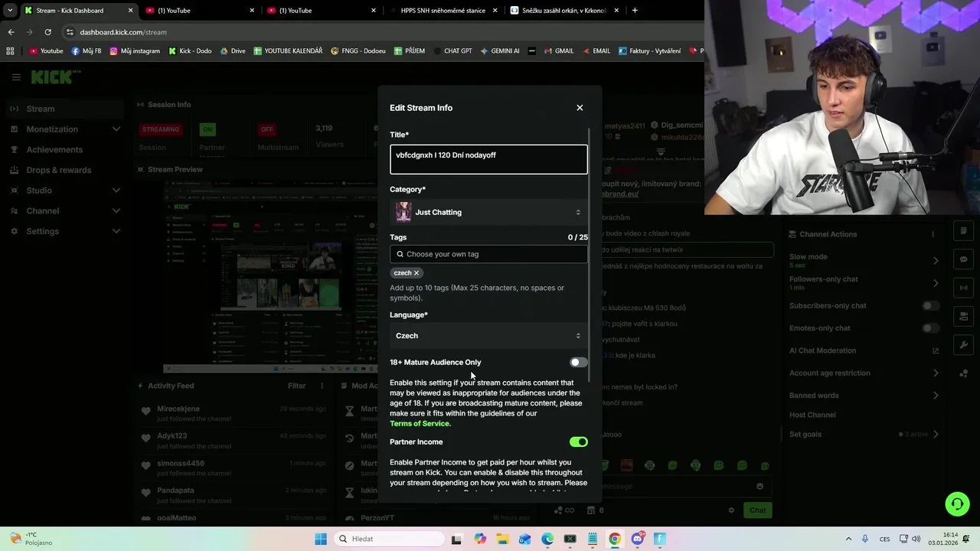Toggle 18+ Mature Audience Only

tap(578, 363)
